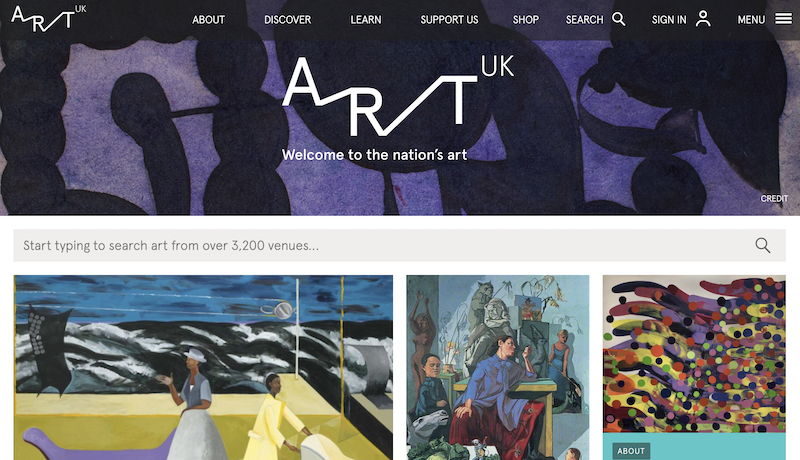Click the large Art UK hero logo
This screenshot has width=800, height=460.
[x=398, y=95]
